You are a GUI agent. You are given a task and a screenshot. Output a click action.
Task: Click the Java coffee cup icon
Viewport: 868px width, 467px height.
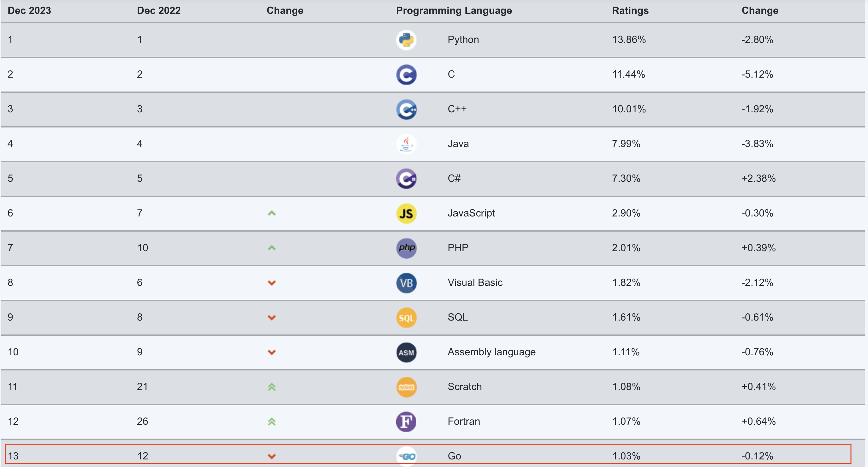point(406,144)
